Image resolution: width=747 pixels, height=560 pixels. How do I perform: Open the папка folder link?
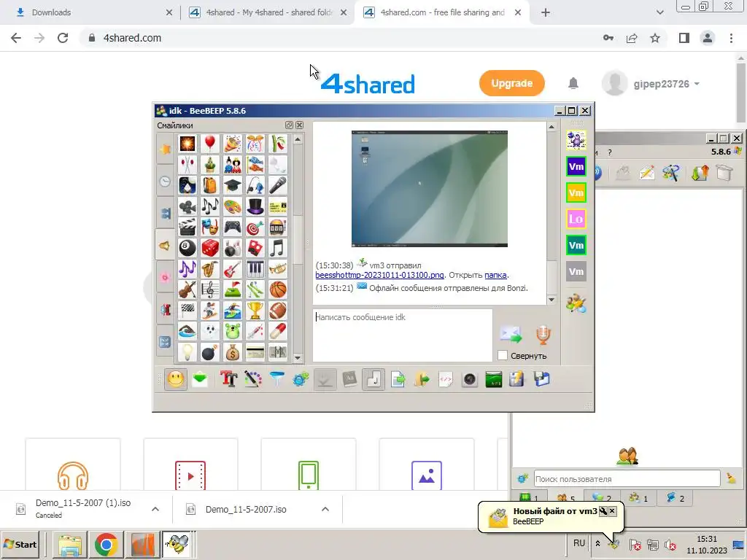pos(495,275)
